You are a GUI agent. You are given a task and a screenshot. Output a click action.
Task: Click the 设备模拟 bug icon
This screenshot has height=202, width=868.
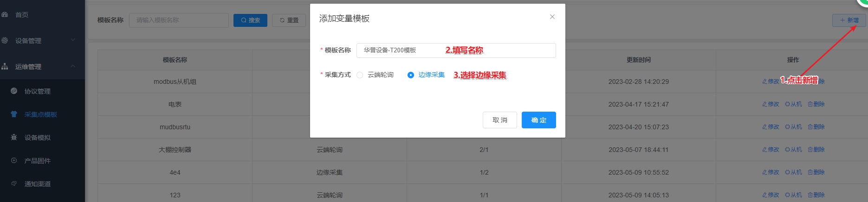tap(14, 138)
